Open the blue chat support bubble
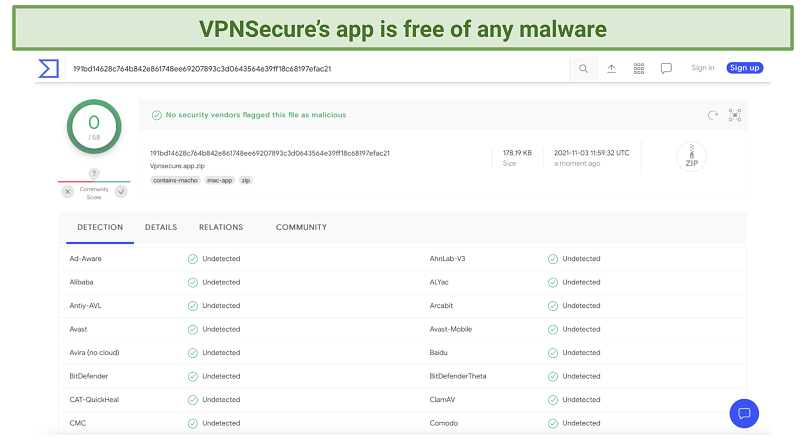Viewport: 806px width, 440px height. (x=744, y=413)
